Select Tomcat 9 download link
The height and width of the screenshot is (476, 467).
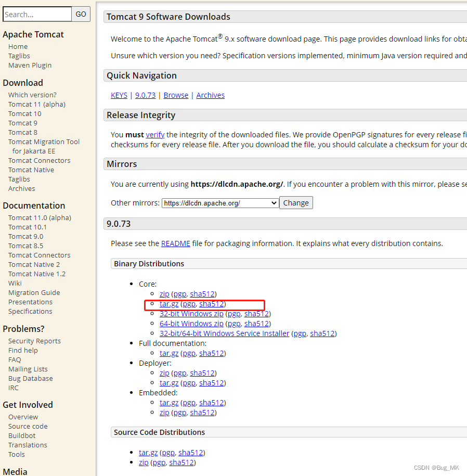pos(23,123)
